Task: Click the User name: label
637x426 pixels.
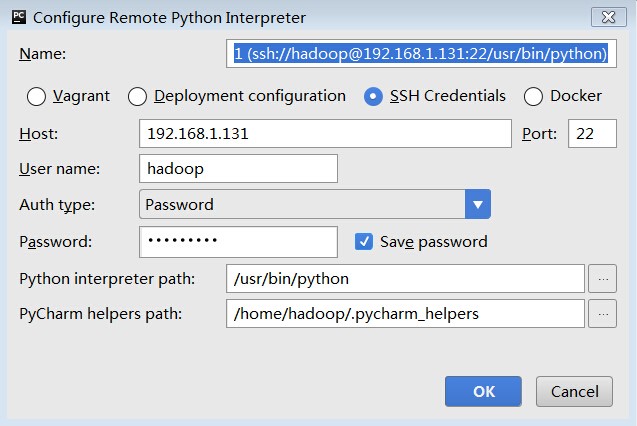Action: [x=59, y=169]
